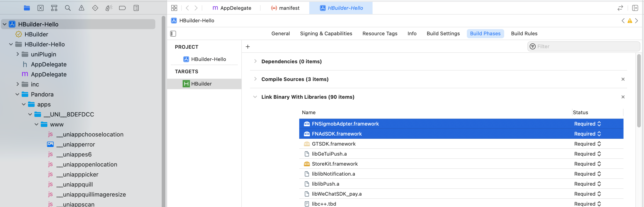Collapse the __UNI__8DEFDCC folder

30,114
